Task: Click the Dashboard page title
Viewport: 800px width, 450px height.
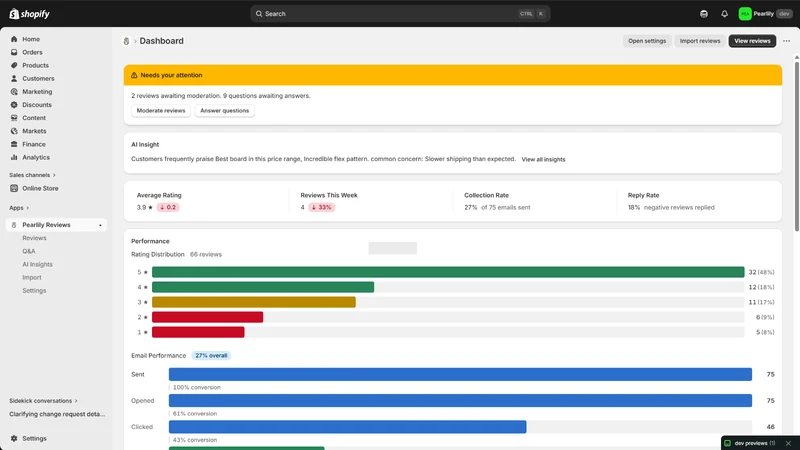Action: 162,41
